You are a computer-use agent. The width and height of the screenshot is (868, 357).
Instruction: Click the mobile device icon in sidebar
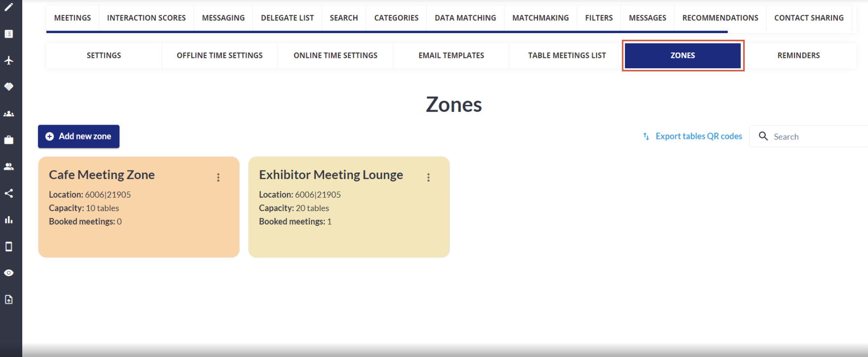click(x=9, y=247)
